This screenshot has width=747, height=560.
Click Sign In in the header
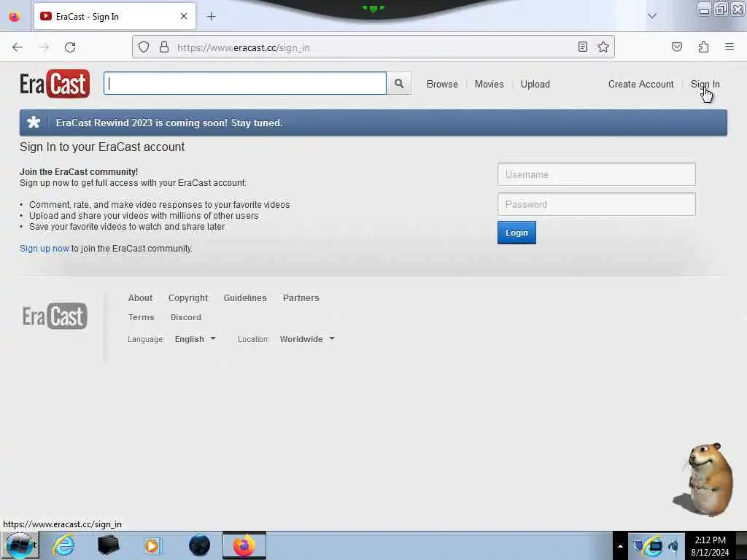705,85
